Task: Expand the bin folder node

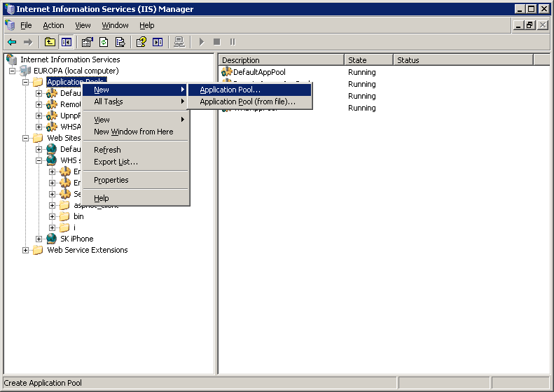Action: pyautogui.click(x=53, y=217)
